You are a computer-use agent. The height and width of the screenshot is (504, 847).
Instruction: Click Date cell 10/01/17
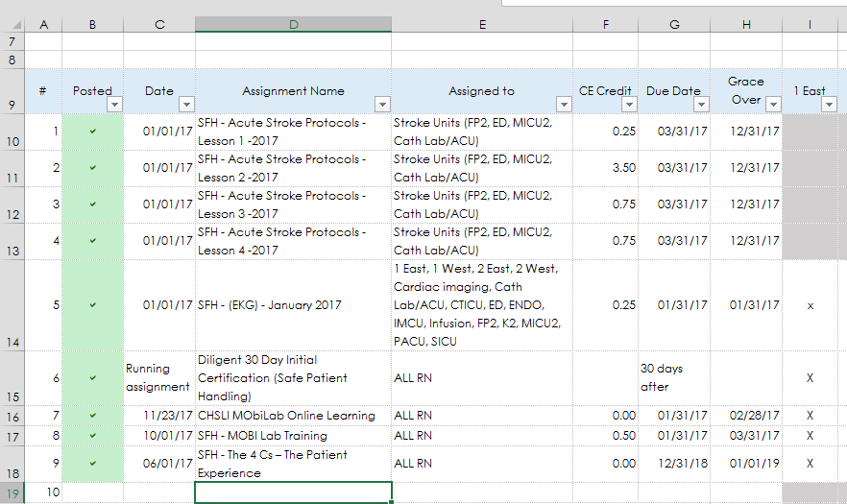pyautogui.click(x=168, y=436)
